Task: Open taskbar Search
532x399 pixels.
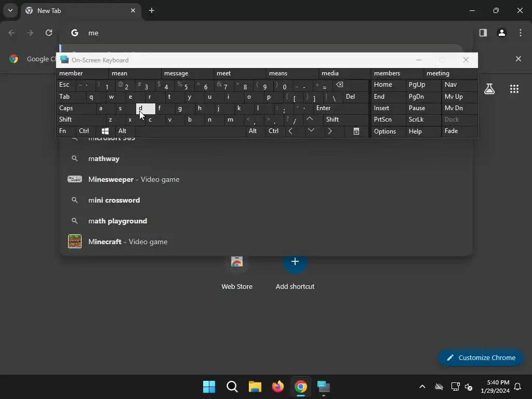Action: tap(232, 387)
